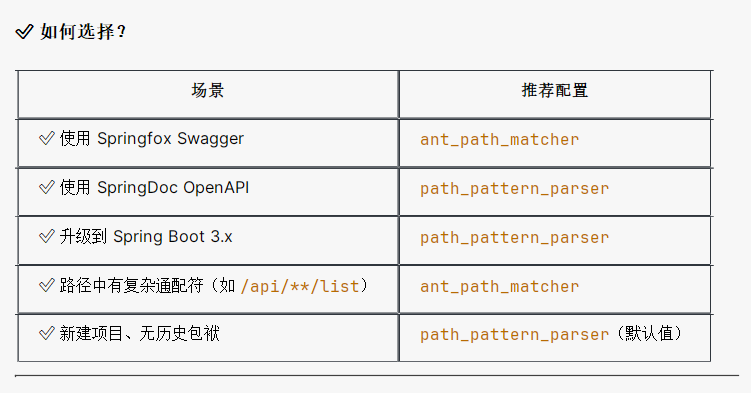Click the 使用 Springfox Swagger cell text
751x393 pixels.
click(152, 138)
